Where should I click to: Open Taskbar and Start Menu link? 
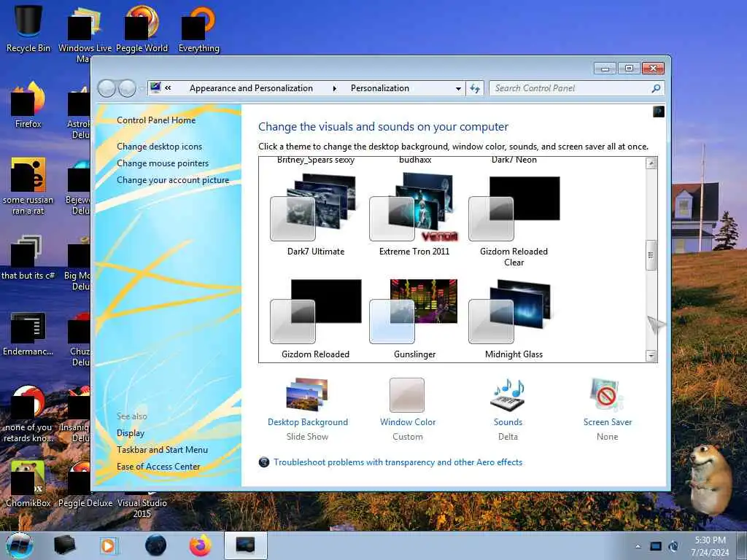pyautogui.click(x=162, y=449)
